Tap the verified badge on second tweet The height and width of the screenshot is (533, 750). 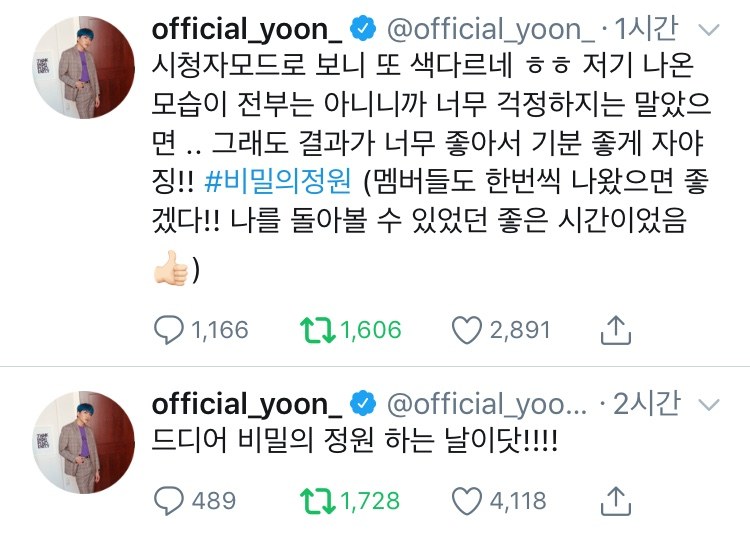363,403
